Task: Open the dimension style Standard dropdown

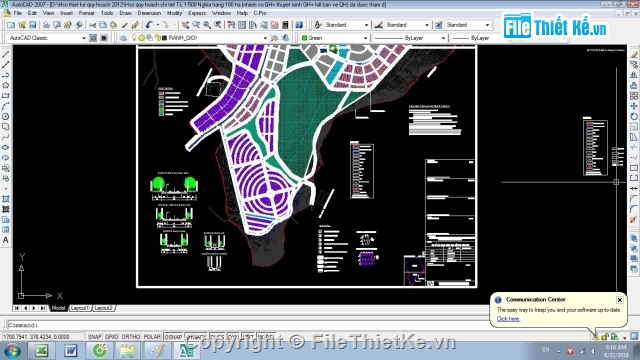Action: click(427, 25)
